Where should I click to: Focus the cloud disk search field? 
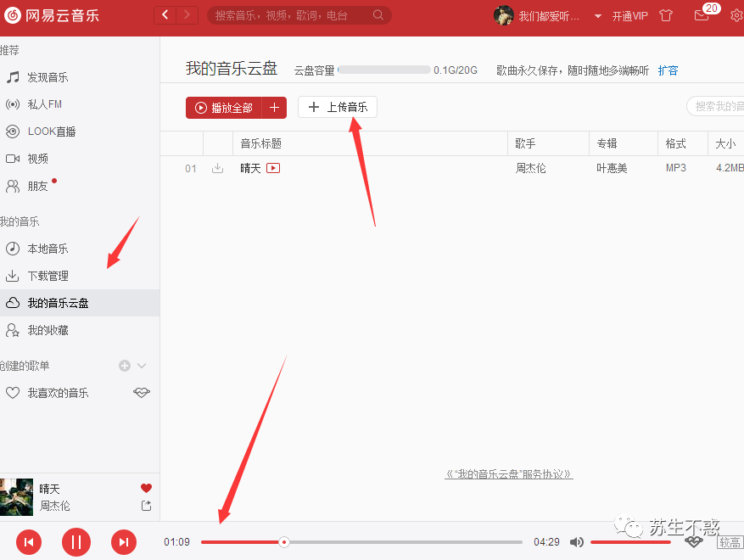715,106
